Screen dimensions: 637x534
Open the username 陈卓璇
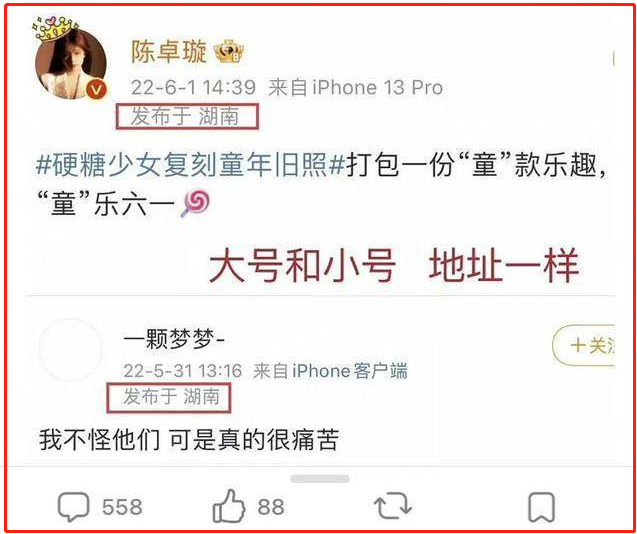169,52
